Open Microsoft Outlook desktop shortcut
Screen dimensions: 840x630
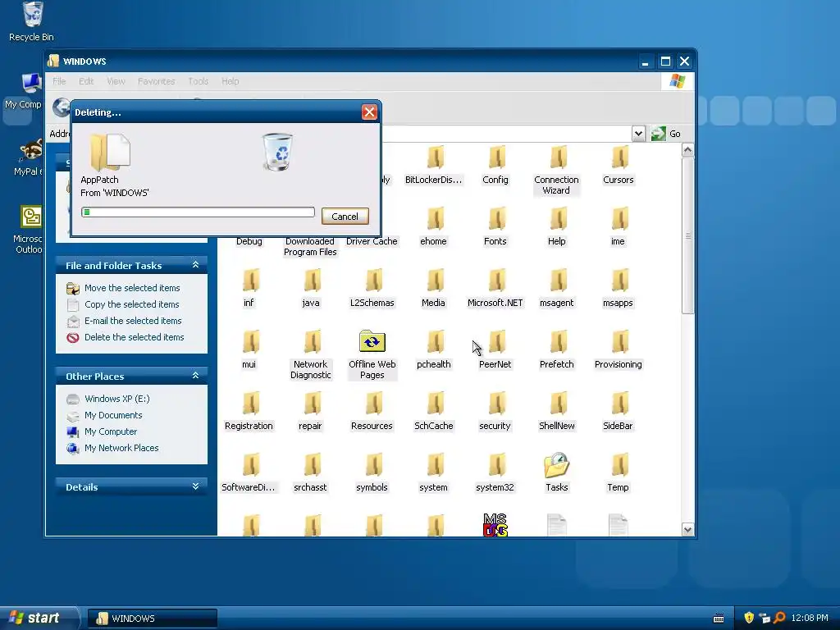pos(30,230)
